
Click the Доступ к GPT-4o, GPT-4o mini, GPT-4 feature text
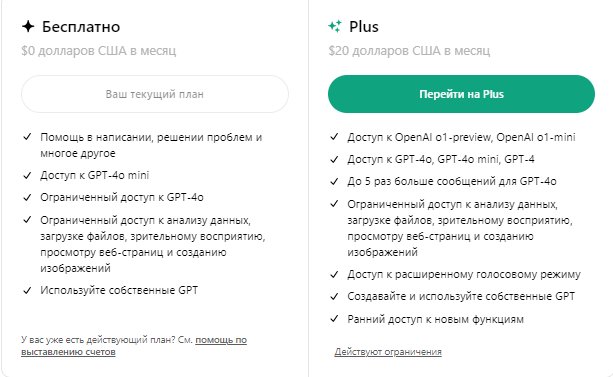[x=441, y=159]
